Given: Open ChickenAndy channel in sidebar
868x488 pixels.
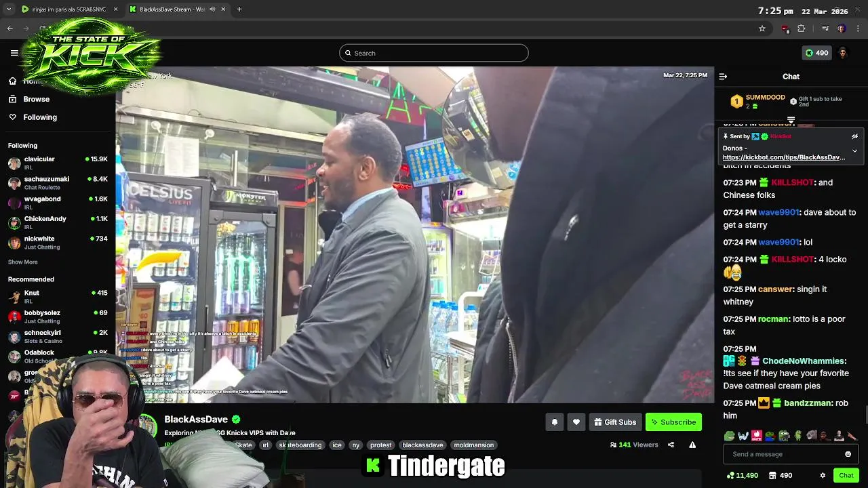Looking at the screenshot, I should [58, 223].
